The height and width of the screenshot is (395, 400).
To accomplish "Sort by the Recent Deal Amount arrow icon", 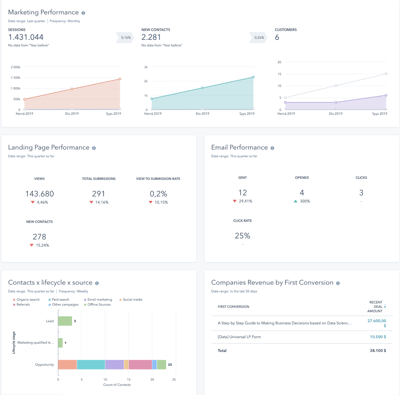I will click(385, 306).
